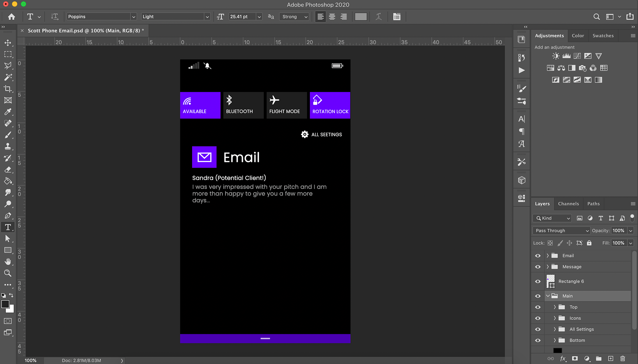Switch to the Swatches tab
The width and height of the screenshot is (638, 364).
603,36
